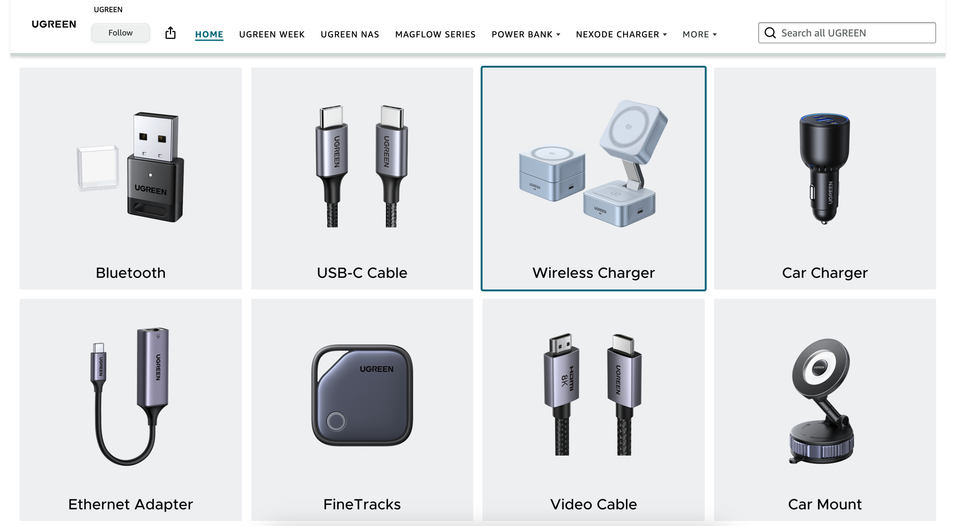Image resolution: width=980 pixels, height=526 pixels.
Task: Open the FineTracks tracker tile
Action: 362,410
